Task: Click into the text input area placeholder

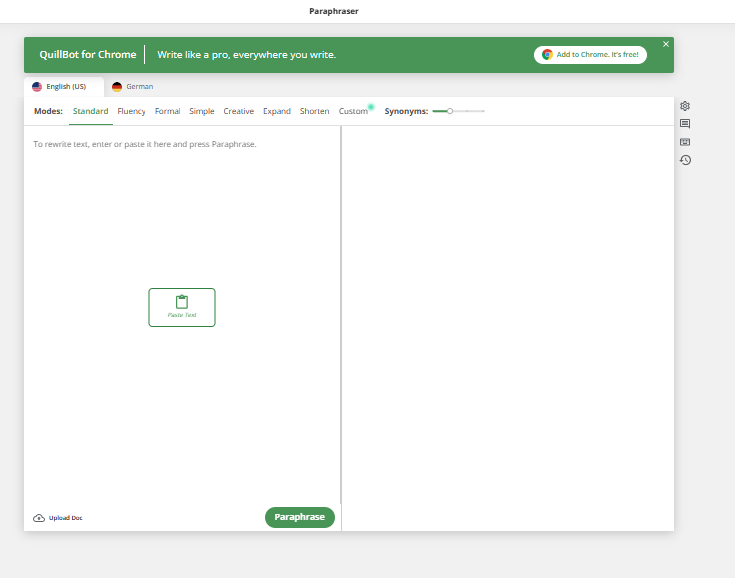Action: (144, 144)
